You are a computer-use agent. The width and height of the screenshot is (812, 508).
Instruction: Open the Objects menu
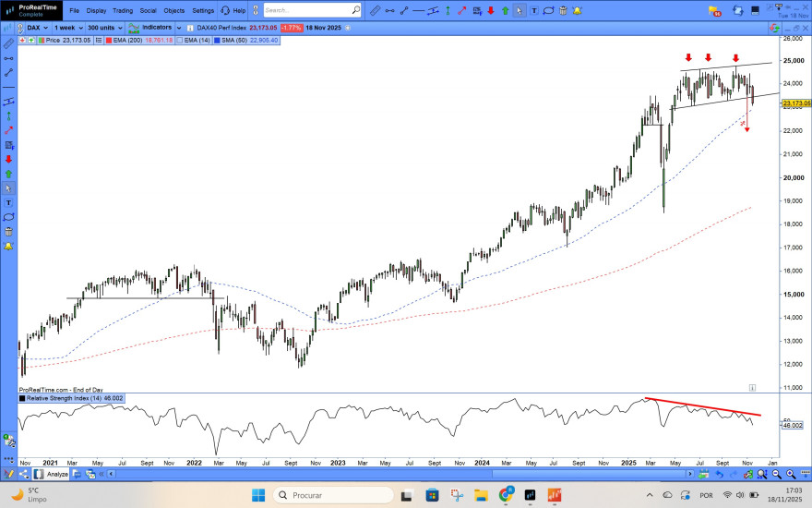coord(174,10)
